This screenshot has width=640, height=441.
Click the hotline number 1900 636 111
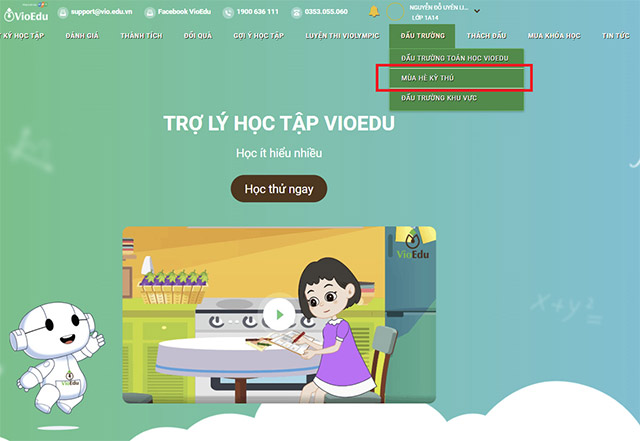(x=258, y=12)
